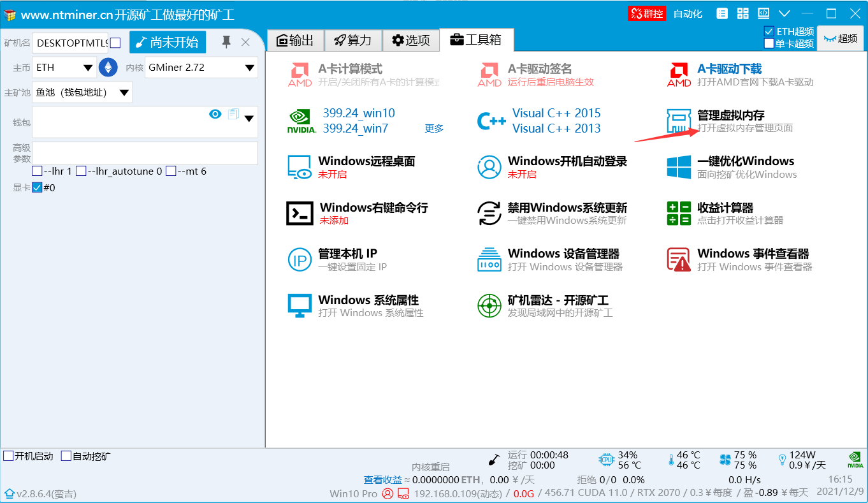Image resolution: width=868 pixels, height=503 pixels.
Task: Toggle the checkbox beside miner name
Action: coord(115,43)
